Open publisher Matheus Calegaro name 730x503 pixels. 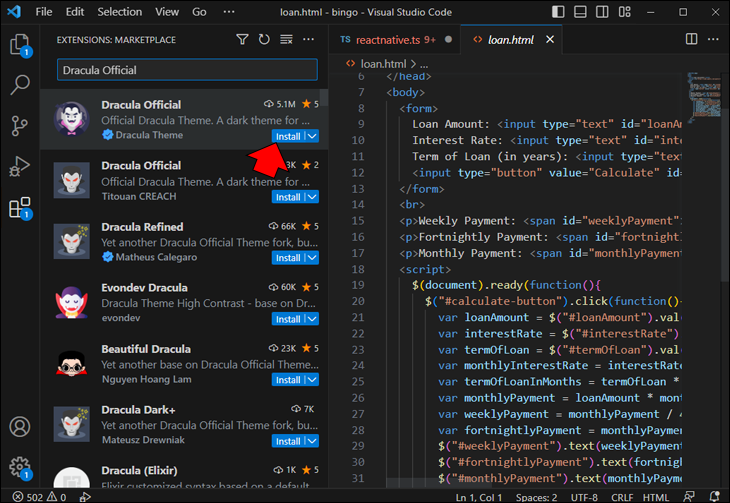point(156,257)
